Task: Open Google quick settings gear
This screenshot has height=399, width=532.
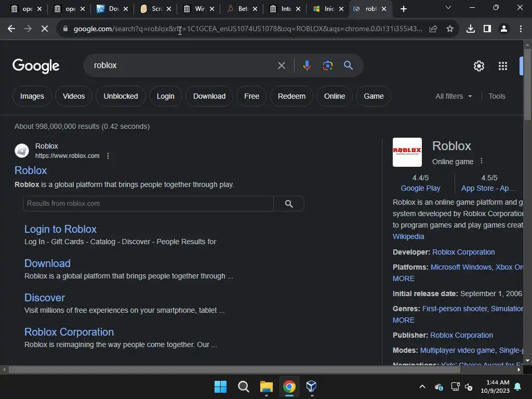Action: pos(478,66)
